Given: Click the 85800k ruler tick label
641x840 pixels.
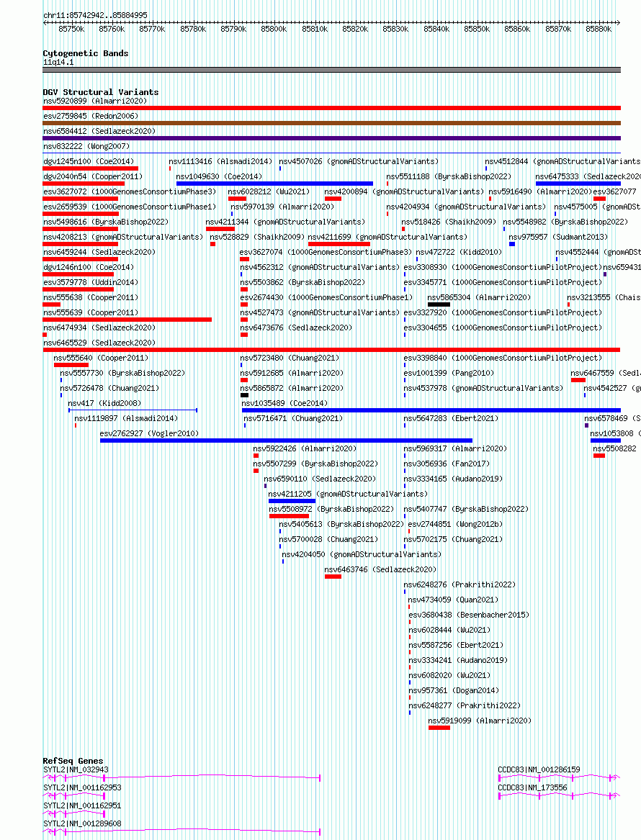Looking at the screenshot, I should coord(274,29).
